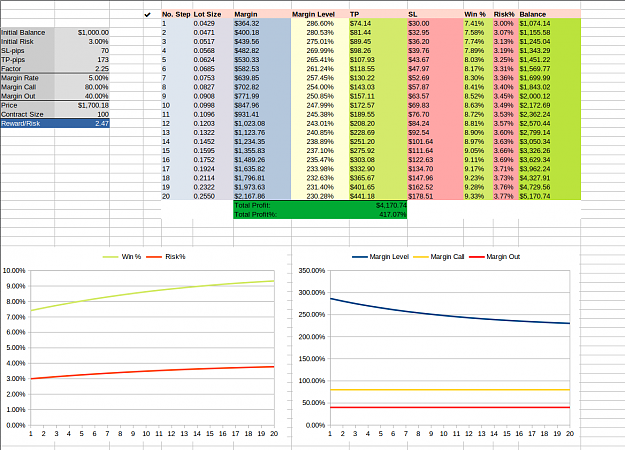625x450 pixels.
Task: Click the Price value $1,700.18
Action: click(82, 105)
